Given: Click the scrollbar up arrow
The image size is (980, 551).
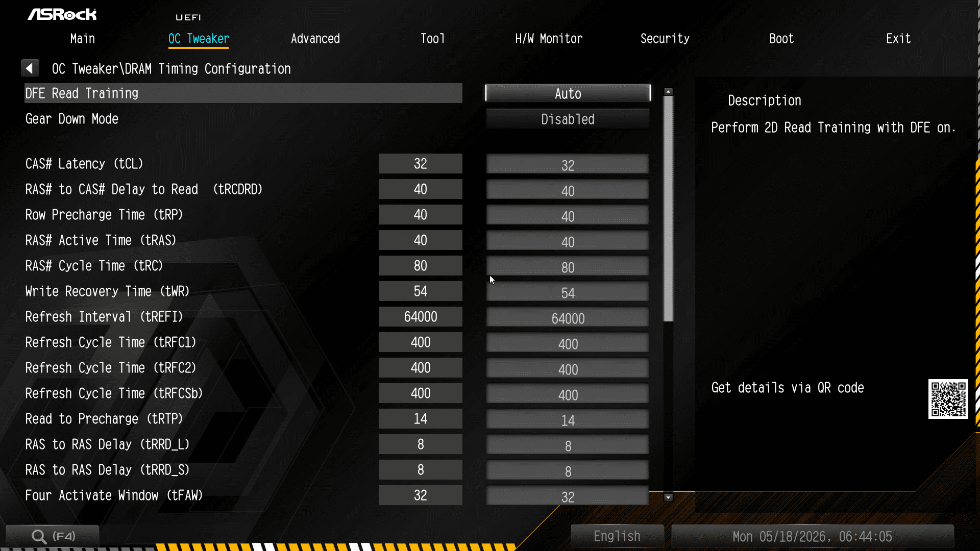Looking at the screenshot, I should pos(668,92).
